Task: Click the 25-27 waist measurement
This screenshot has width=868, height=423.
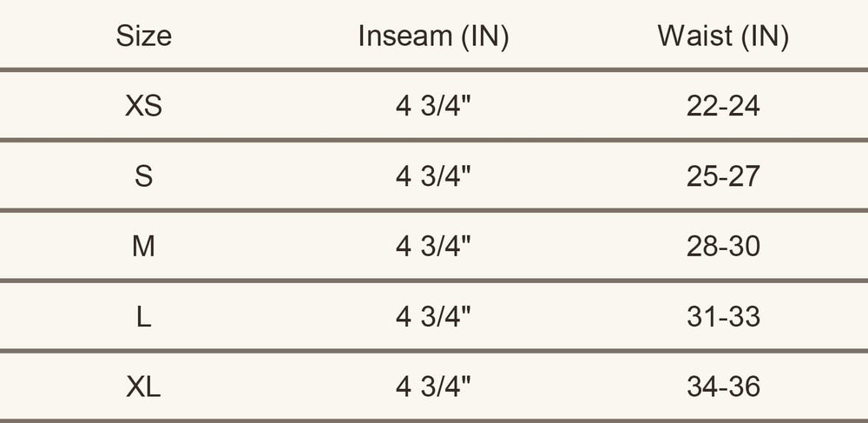Action: point(723,176)
